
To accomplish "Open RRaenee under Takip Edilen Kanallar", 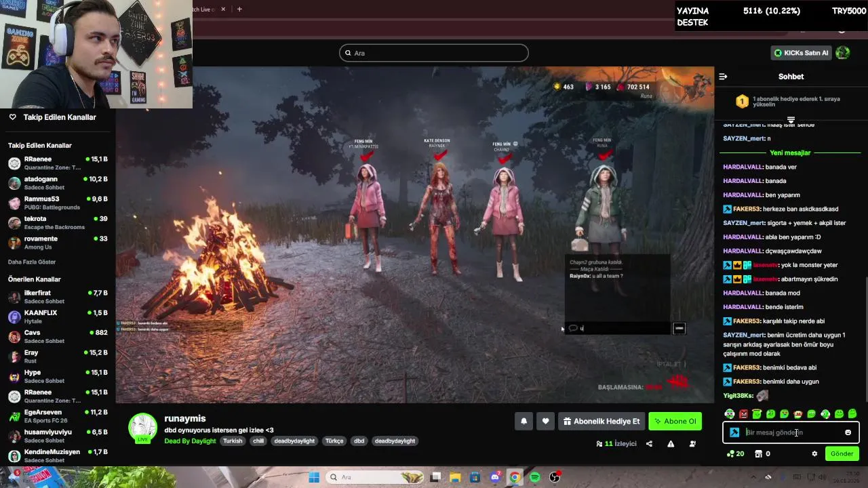I will 58,163.
